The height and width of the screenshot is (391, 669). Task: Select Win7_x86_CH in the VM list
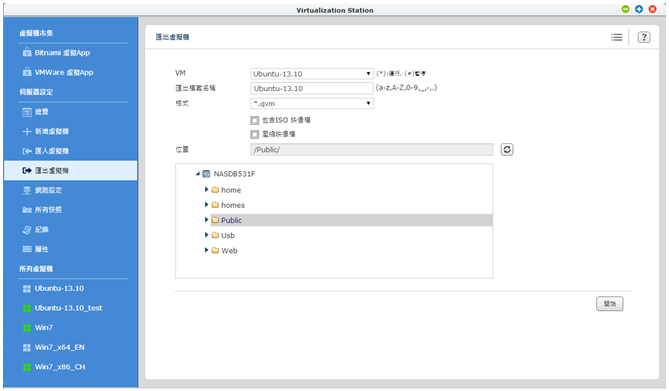coord(60,367)
